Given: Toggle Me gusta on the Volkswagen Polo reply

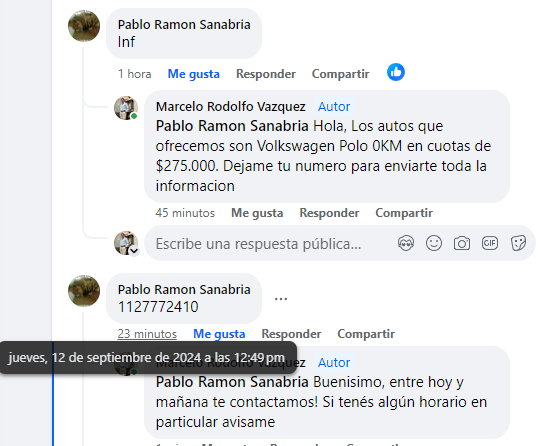Looking at the screenshot, I should (257, 213).
